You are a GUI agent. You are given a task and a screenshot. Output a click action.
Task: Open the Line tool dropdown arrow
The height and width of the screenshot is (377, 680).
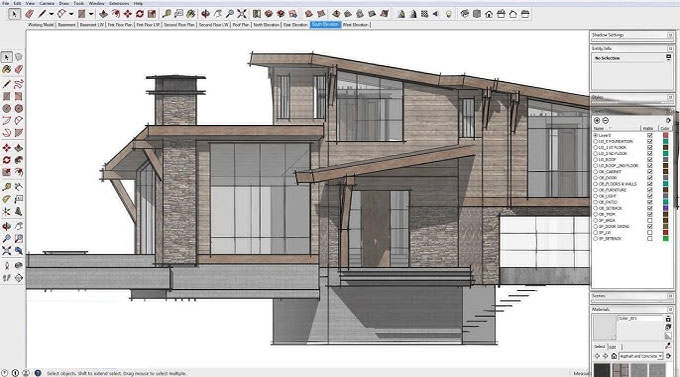click(51, 14)
